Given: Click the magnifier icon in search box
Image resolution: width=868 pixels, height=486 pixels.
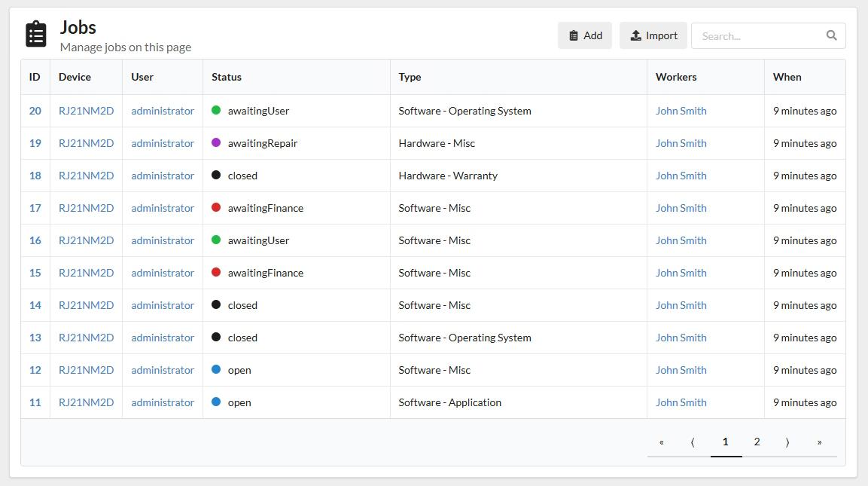Looking at the screenshot, I should click(831, 35).
